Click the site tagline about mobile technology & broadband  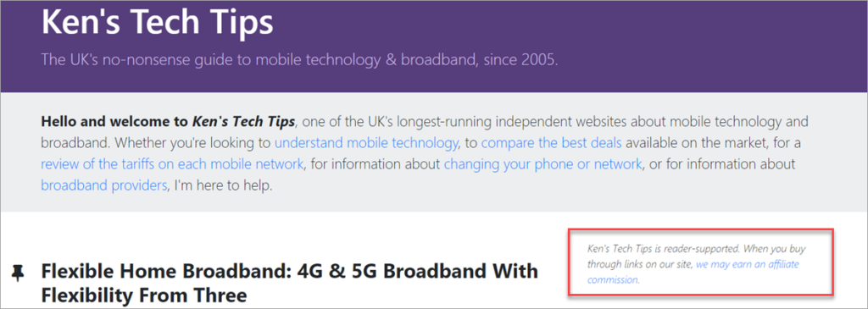point(299,60)
